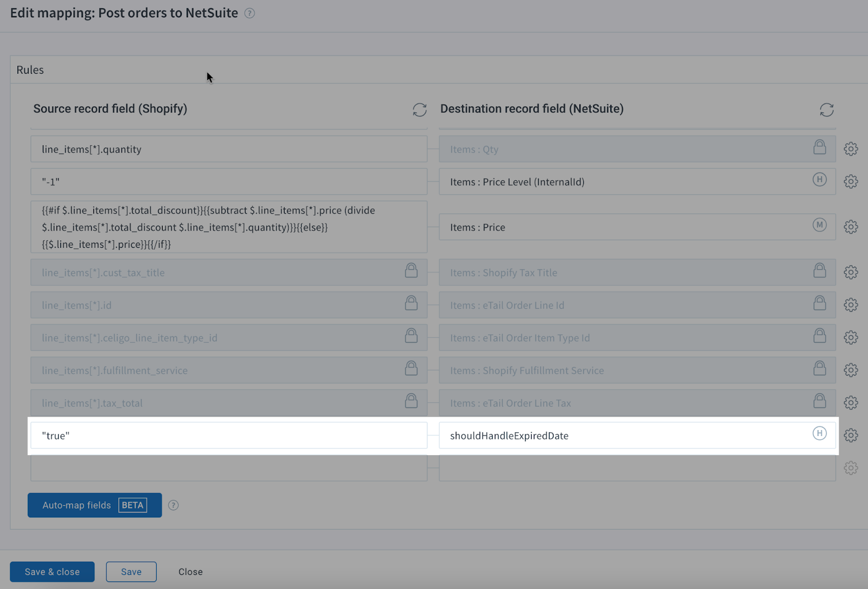Screen dimensions: 868x589
Task: Open settings gear for eTail Order Line Tax row
Action: [x=851, y=402]
